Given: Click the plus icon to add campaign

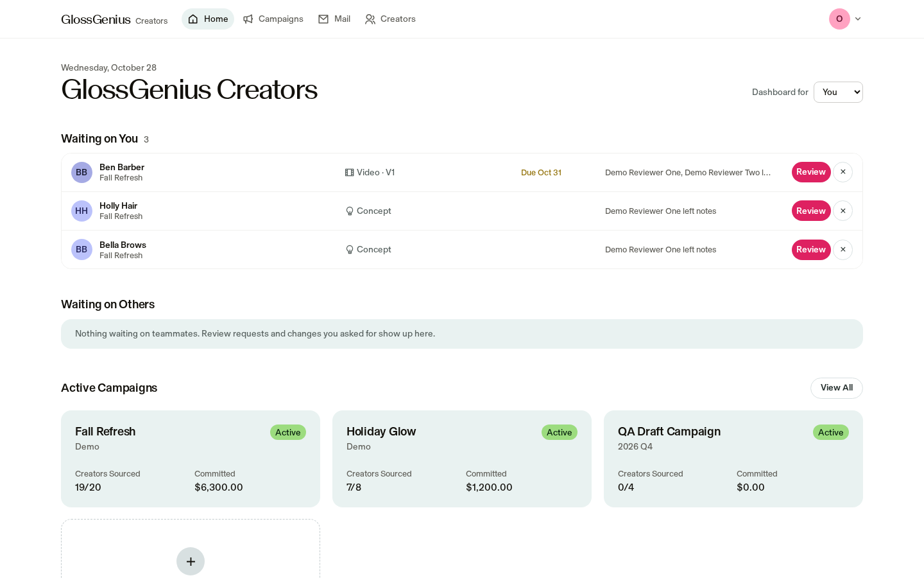Looking at the screenshot, I should pos(191,561).
